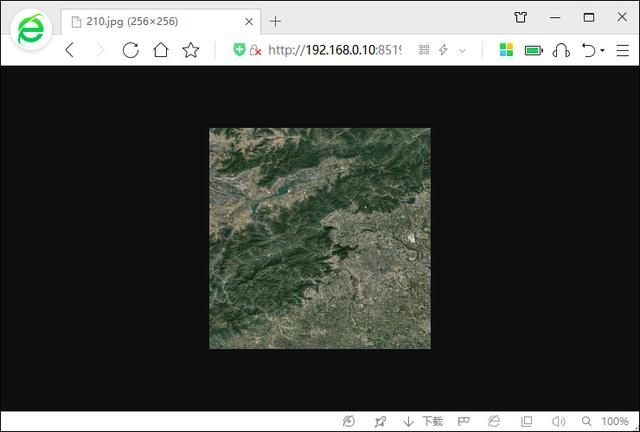Click the zoom magnifier icon
Image resolution: width=640 pixels, height=432 pixels.
click(x=587, y=421)
